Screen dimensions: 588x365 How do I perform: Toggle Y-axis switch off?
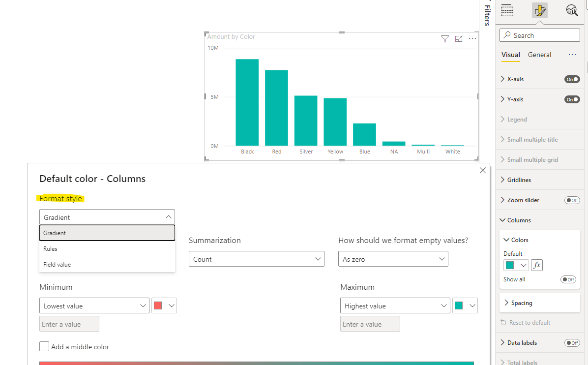pos(572,99)
